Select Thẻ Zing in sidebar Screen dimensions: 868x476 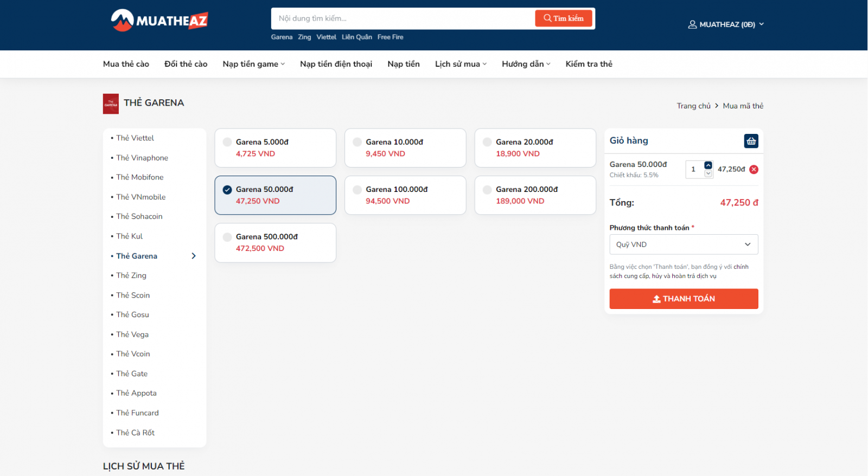pyautogui.click(x=131, y=275)
